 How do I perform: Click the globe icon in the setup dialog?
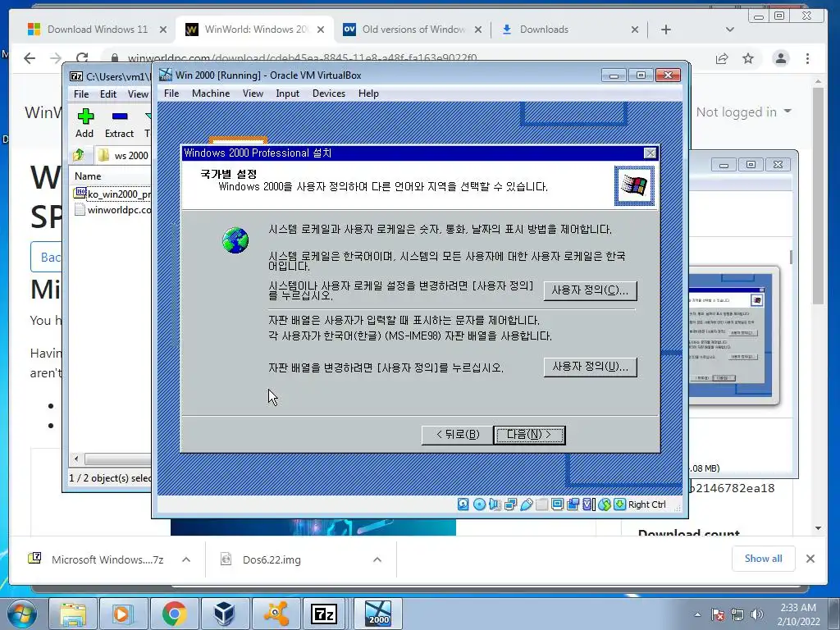click(x=235, y=240)
